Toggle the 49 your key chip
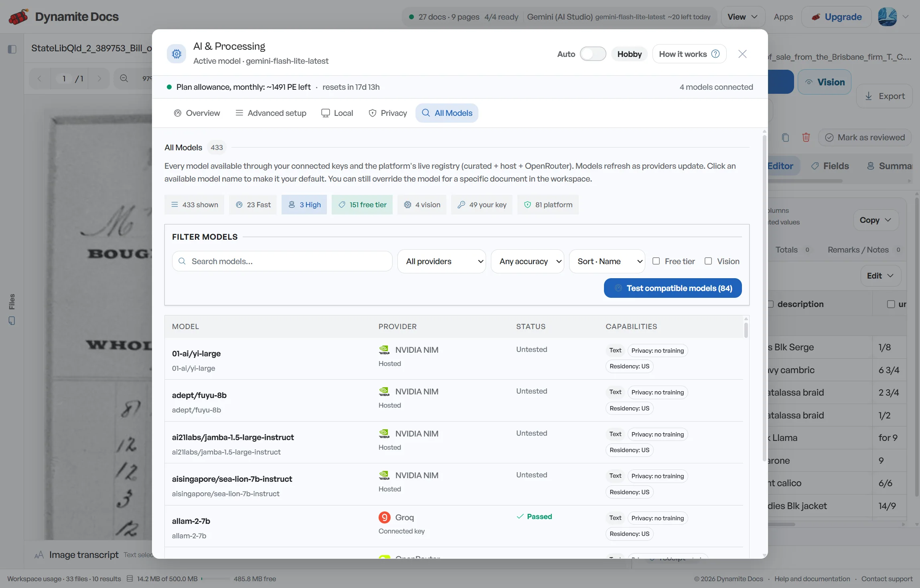 coord(482,205)
